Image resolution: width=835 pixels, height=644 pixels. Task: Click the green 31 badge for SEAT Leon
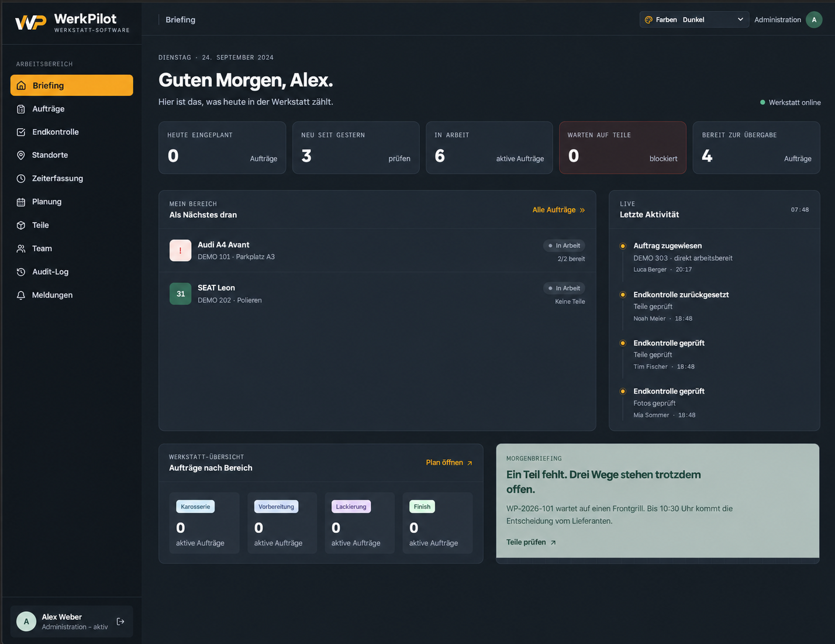pos(180,294)
